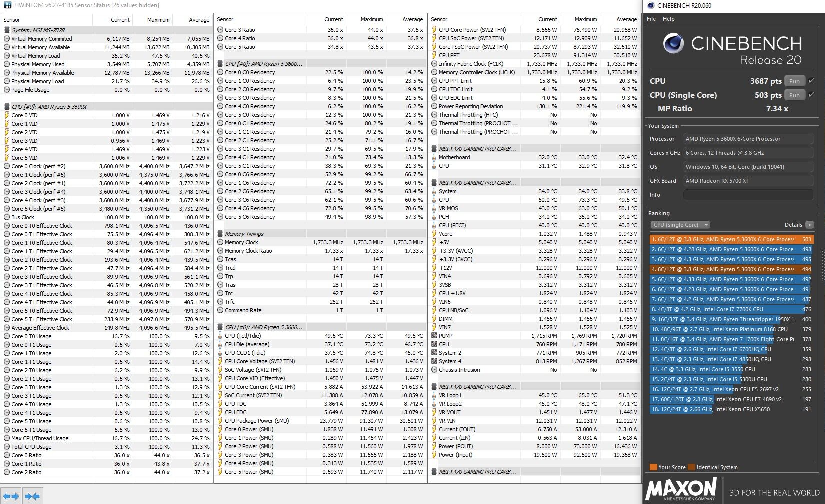The height and width of the screenshot is (504, 825).
Task: Click the icon next to Total CPU Usage
Action: pyautogui.click(x=7, y=447)
